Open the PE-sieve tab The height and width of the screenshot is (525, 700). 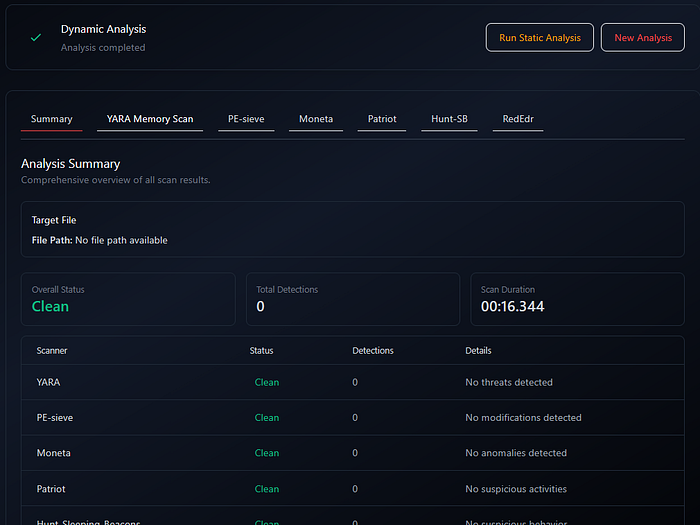pyautogui.click(x=246, y=119)
